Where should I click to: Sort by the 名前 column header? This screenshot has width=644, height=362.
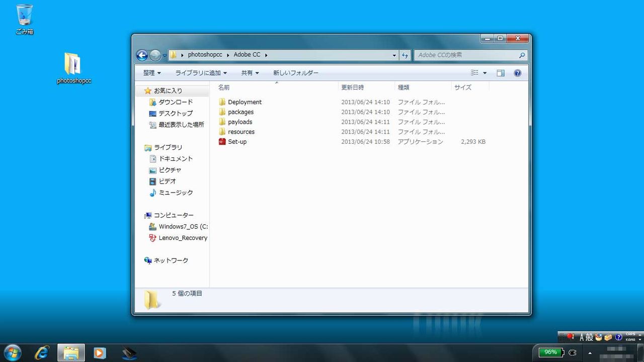click(x=224, y=87)
